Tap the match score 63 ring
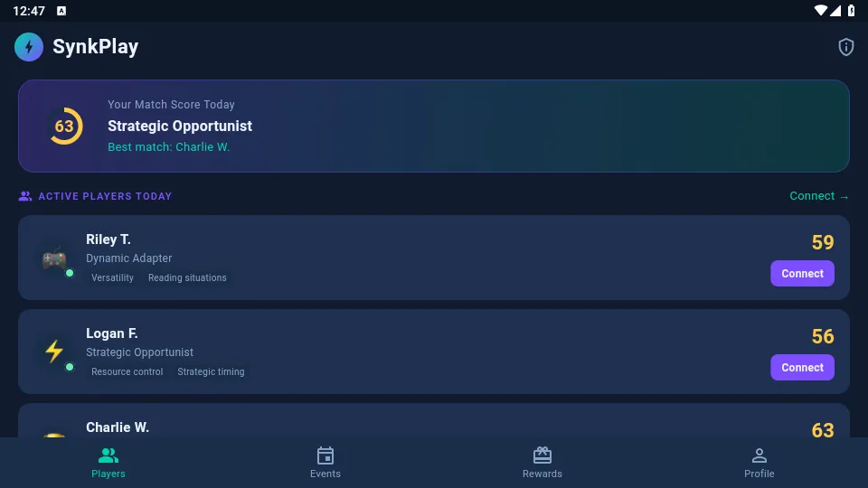868x488 pixels. 65,127
